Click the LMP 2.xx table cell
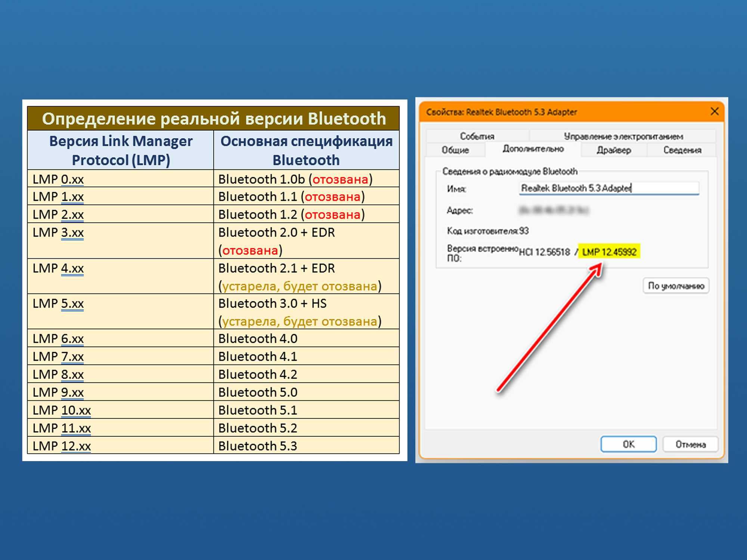 (x=120, y=214)
